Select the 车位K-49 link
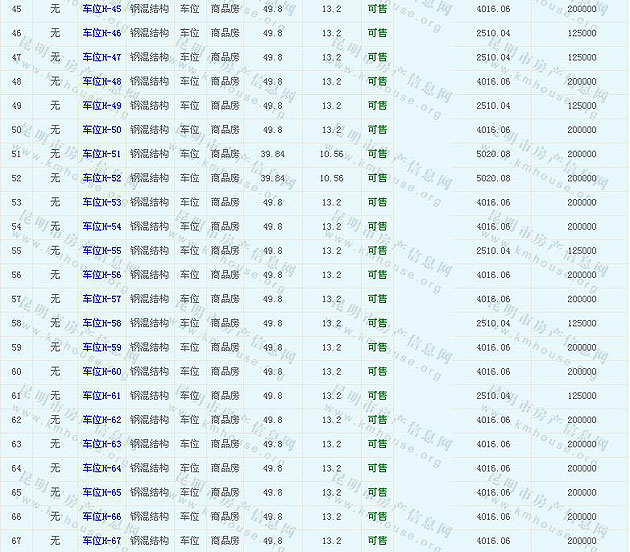The image size is (630, 552). click(101, 106)
